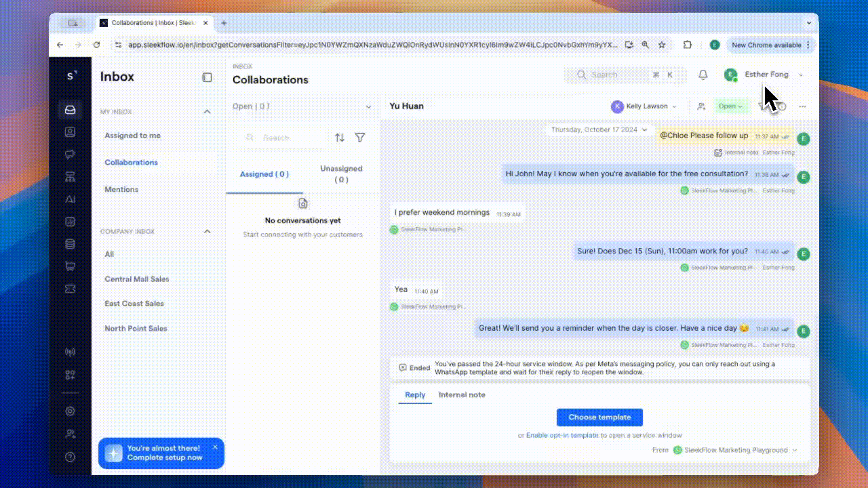Open the Commerce cart icon
This screenshot has width=868, height=488.
click(70, 266)
